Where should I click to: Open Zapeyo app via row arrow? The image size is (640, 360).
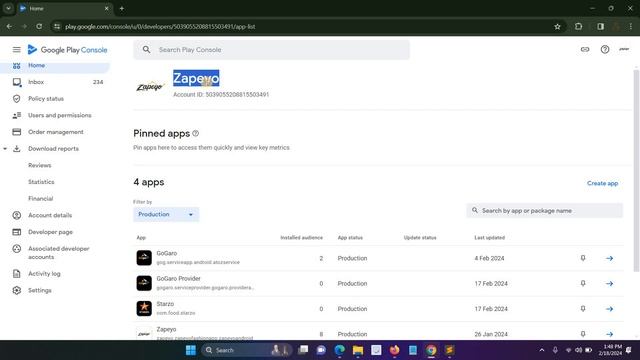point(609,334)
